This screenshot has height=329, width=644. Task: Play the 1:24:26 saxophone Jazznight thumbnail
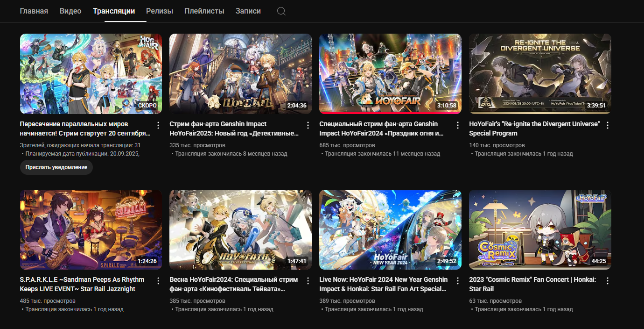click(x=91, y=229)
